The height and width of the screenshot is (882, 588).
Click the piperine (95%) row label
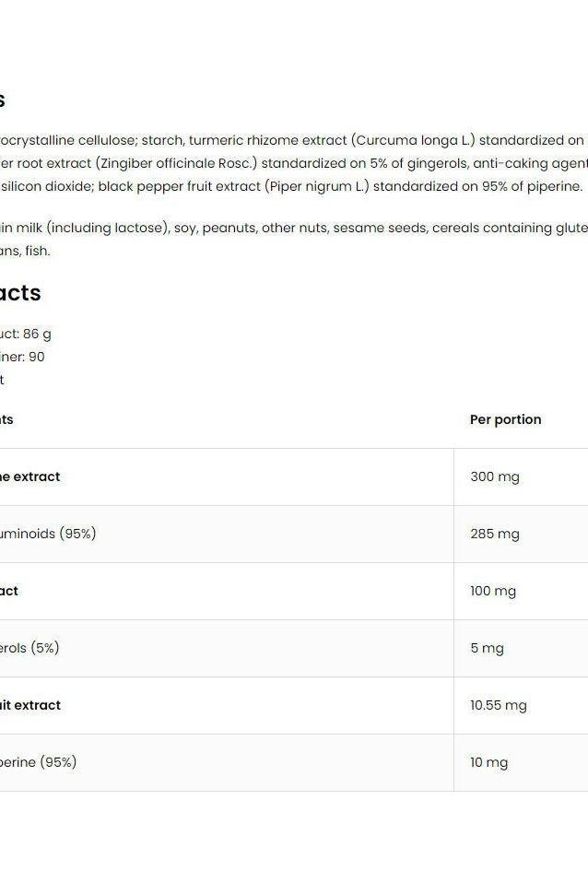[39, 762]
